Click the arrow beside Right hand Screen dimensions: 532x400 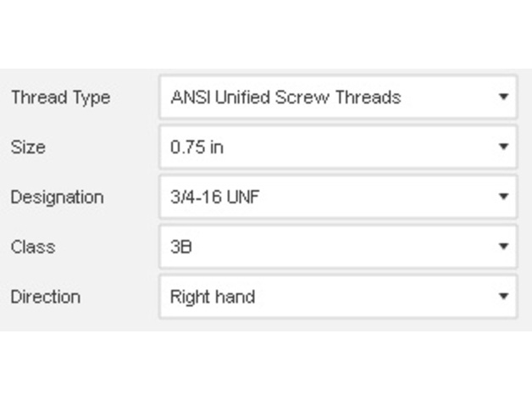tap(504, 297)
